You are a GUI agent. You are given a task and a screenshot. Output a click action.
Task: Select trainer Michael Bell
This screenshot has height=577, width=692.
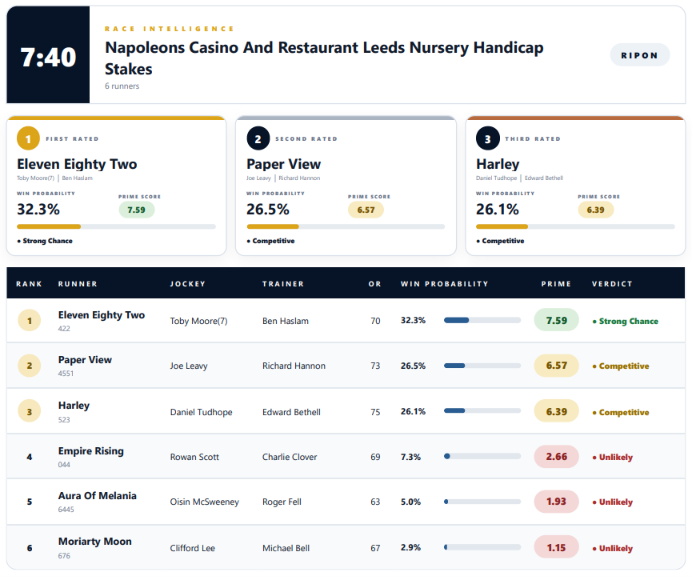(286, 548)
